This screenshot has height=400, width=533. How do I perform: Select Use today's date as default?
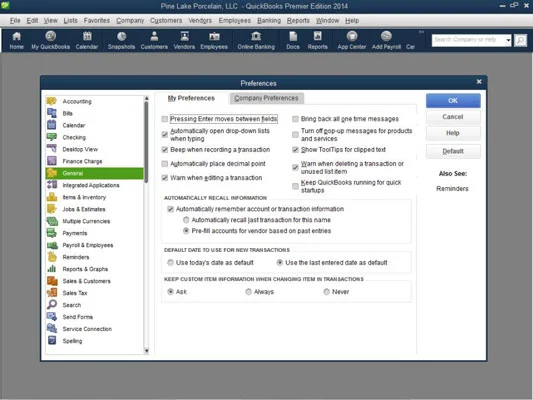pos(171,263)
